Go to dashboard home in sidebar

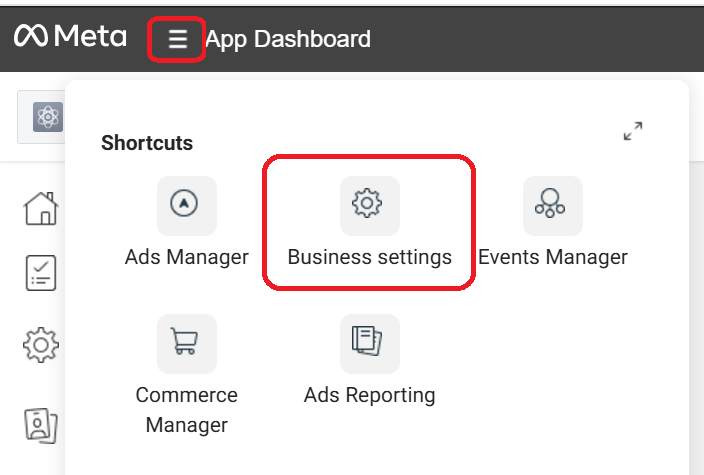(41, 209)
